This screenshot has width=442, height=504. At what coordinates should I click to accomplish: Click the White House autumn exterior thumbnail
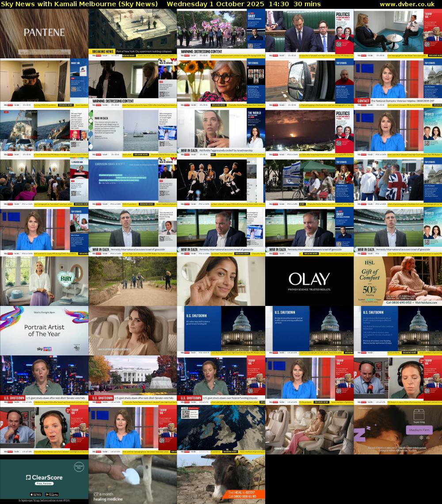133,379
